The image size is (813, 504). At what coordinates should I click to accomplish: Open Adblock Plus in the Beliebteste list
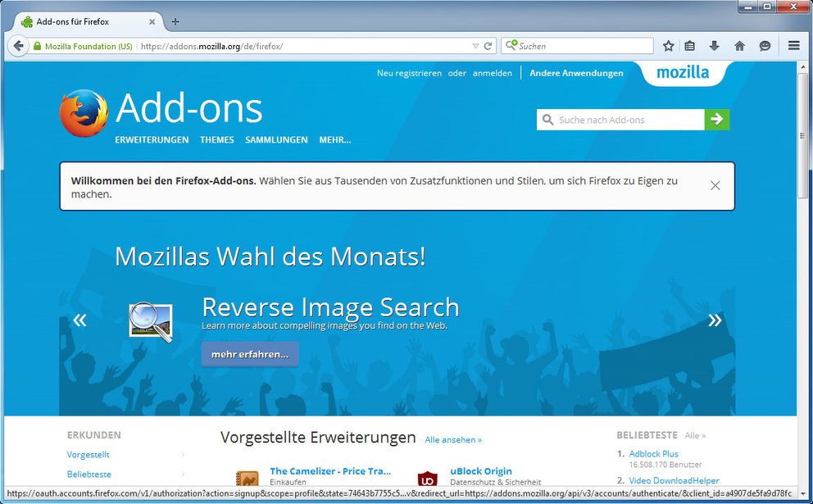(x=653, y=454)
